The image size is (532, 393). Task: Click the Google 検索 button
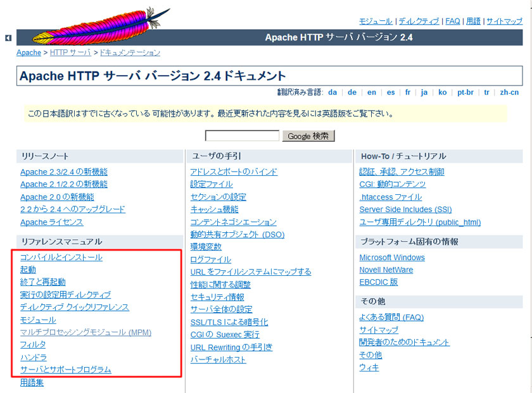pos(308,136)
